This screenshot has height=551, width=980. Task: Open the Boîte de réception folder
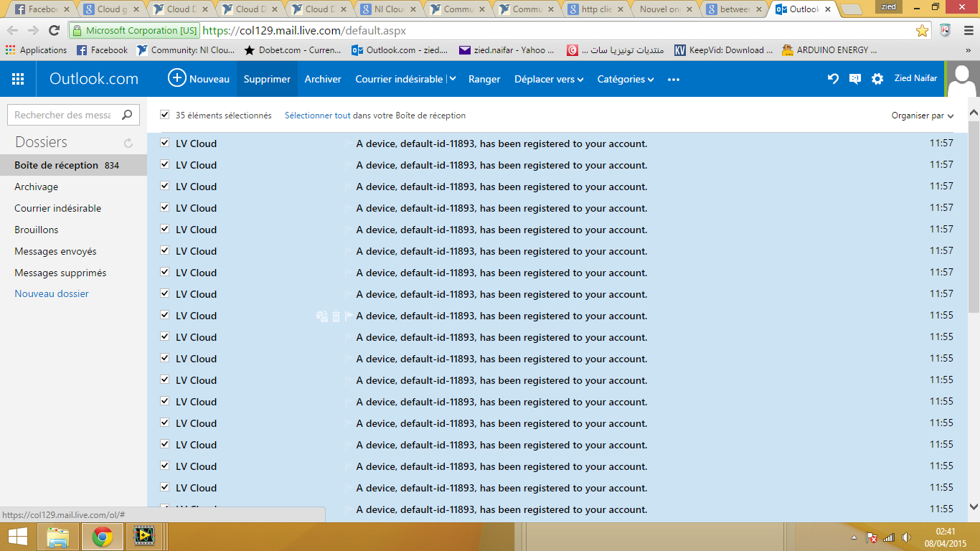tap(73, 165)
